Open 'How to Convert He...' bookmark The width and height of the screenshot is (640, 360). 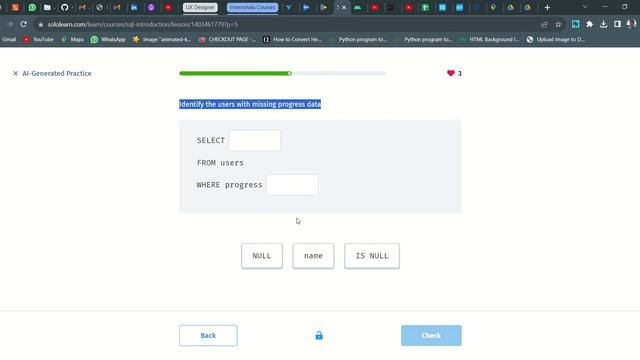click(293, 40)
